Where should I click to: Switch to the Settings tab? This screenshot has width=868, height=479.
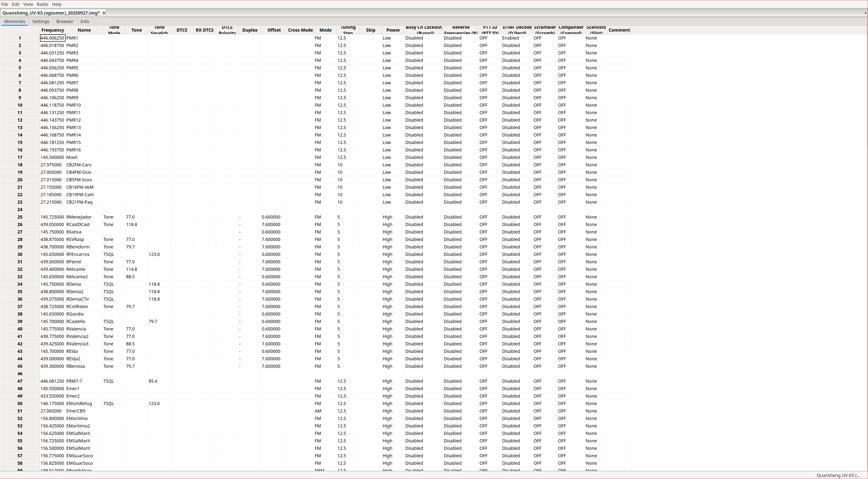[41, 21]
